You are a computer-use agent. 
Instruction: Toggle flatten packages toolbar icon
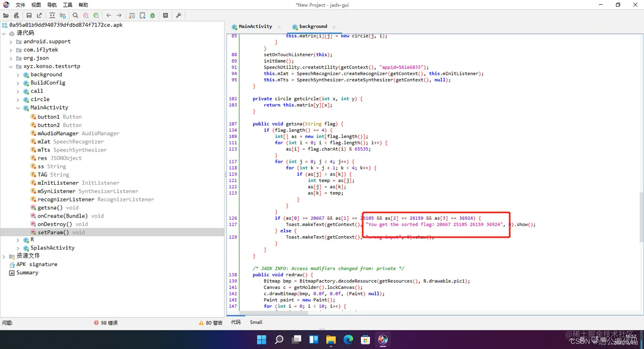(63, 15)
